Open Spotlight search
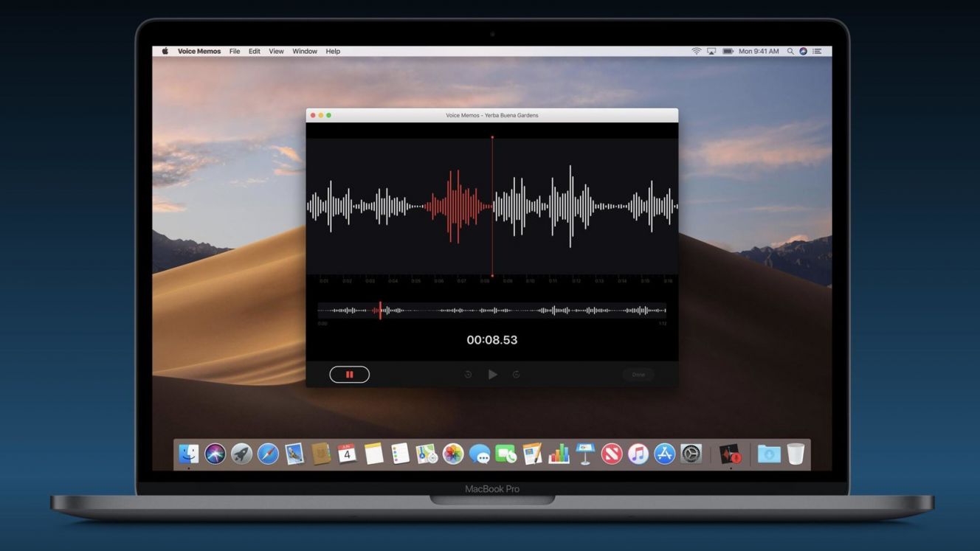Viewport: 980px width, 551px height. [790, 51]
